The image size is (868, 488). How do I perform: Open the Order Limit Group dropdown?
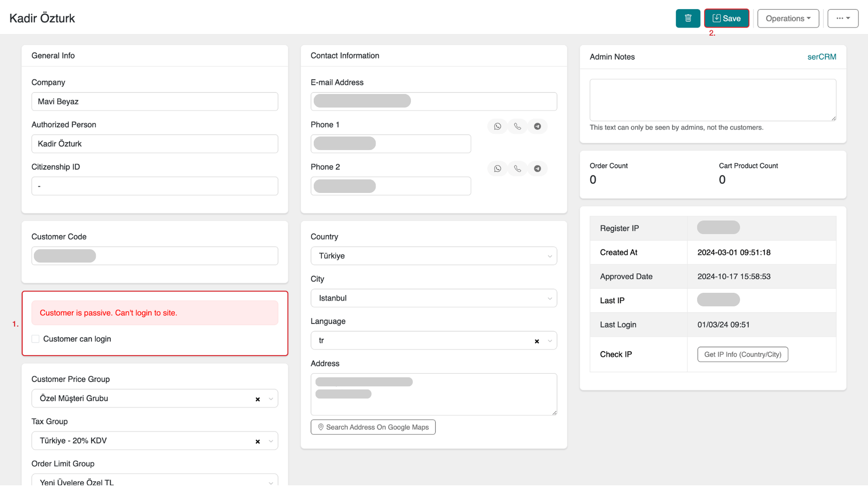(155, 481)
